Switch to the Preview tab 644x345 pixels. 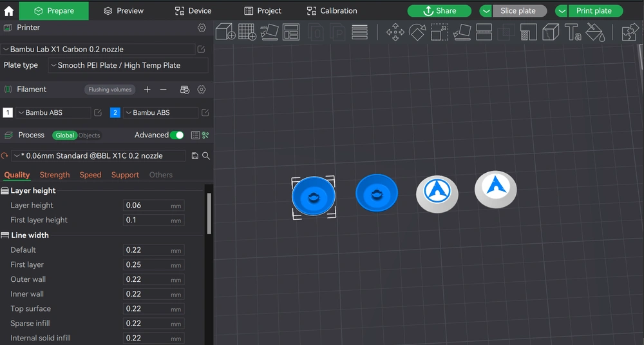click(x=124, y=11)
